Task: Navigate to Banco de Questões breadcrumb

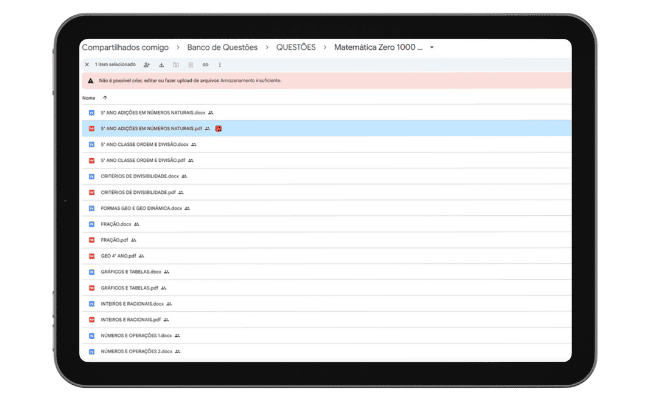Action: pos(222,47)
